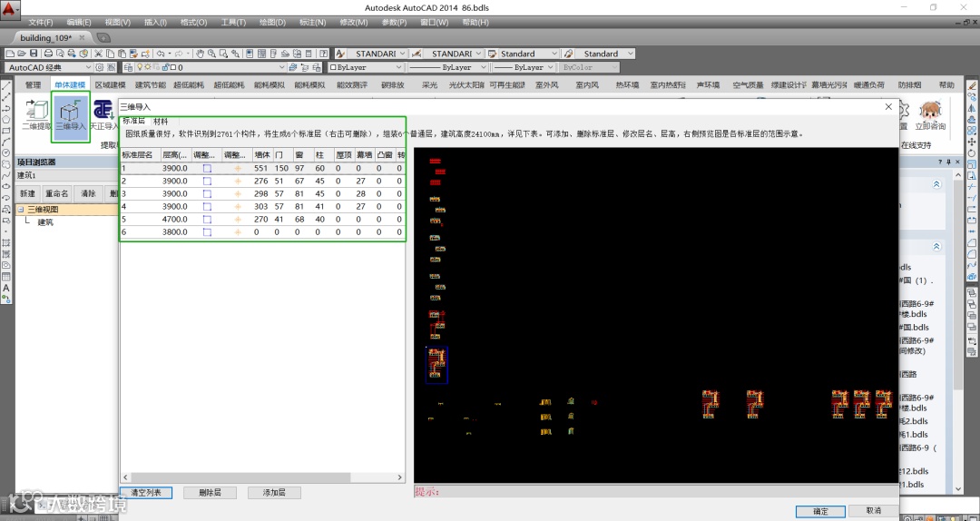Select the Circle draw tool
This screenshot has width=980, height=521.
pyautogui.click(x=6, y=152)
